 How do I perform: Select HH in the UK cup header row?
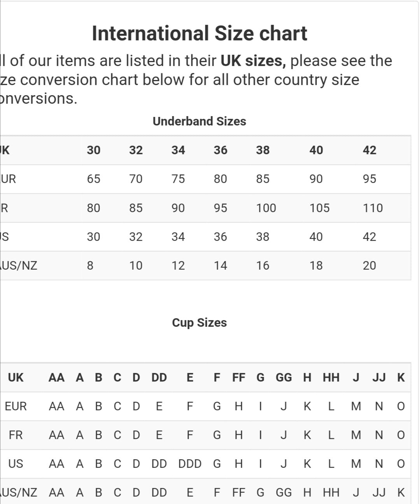click(331, 377)
